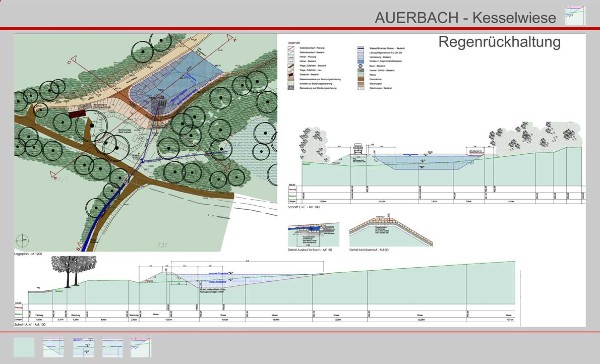Viewport: 600px width, 364px height.
Task: Click the black building symbol in the legend
Action: coord(291,76)
